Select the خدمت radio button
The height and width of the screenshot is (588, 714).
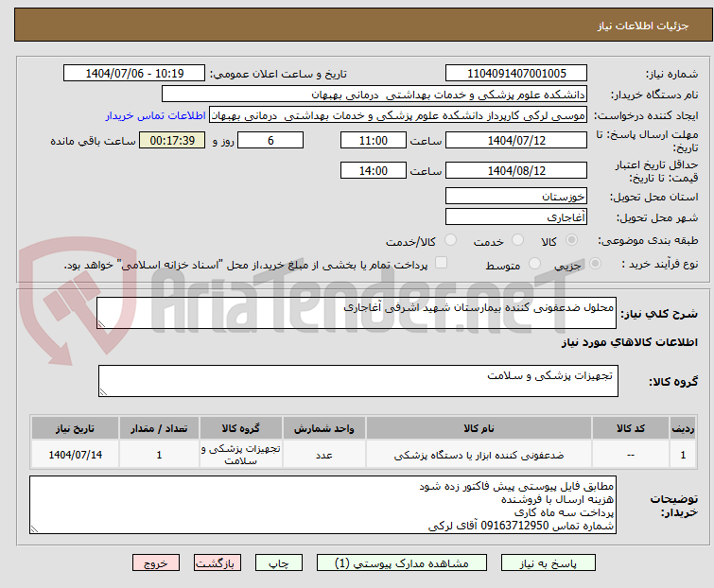point(517,240)
